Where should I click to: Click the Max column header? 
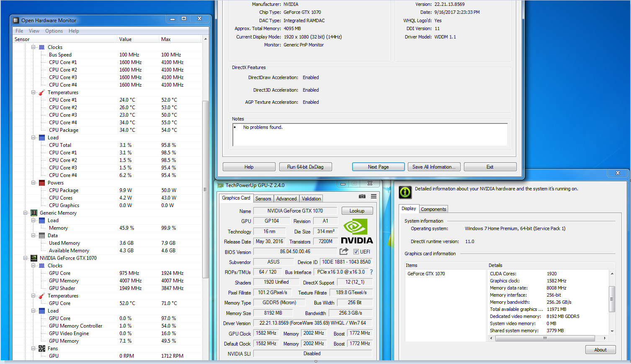180,39
